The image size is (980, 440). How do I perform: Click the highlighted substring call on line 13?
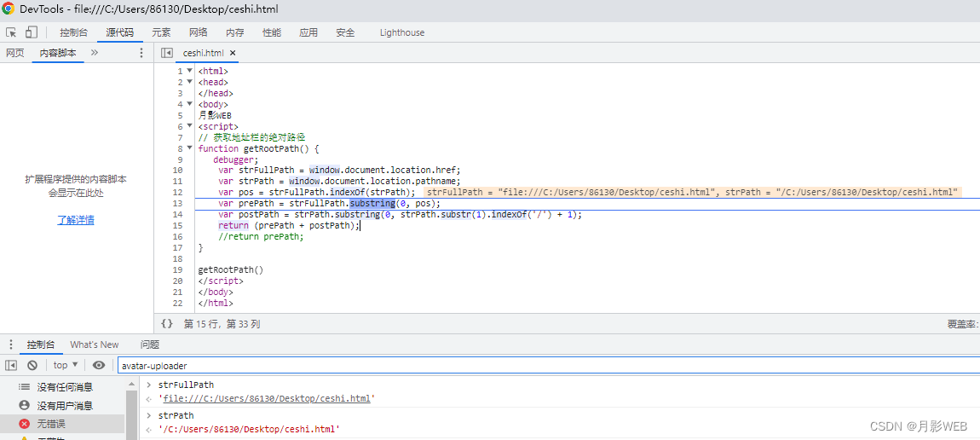(x=372, y=204)
